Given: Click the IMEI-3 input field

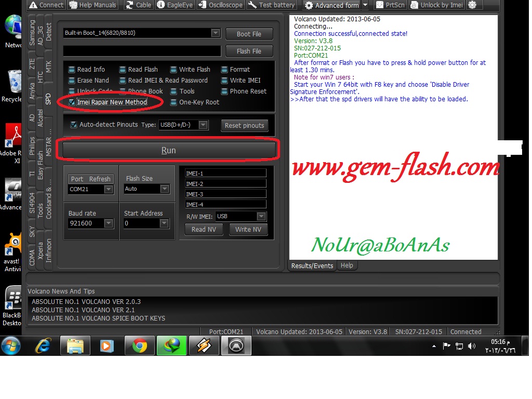Looking at the screenshot, I should tap(225, 194).
